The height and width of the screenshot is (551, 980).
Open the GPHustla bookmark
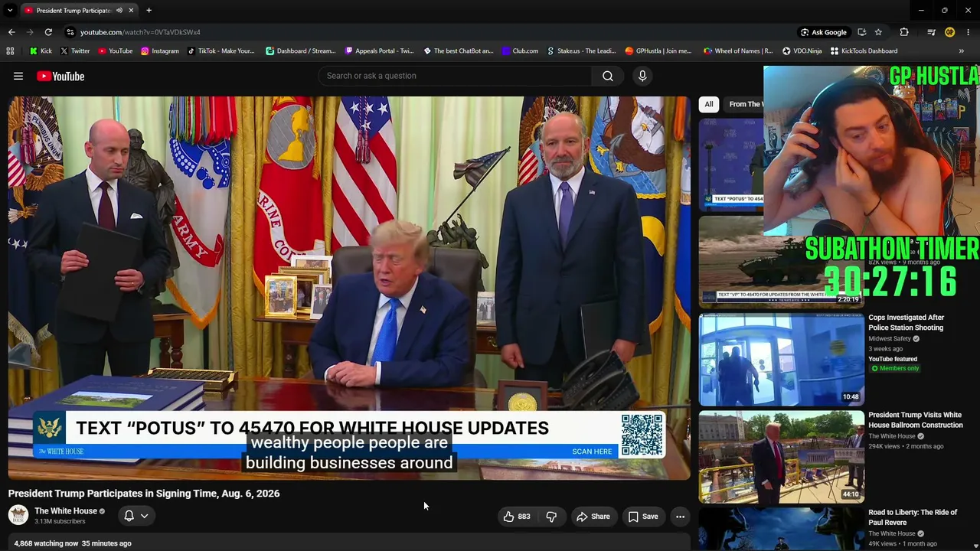tap(658, 51)
